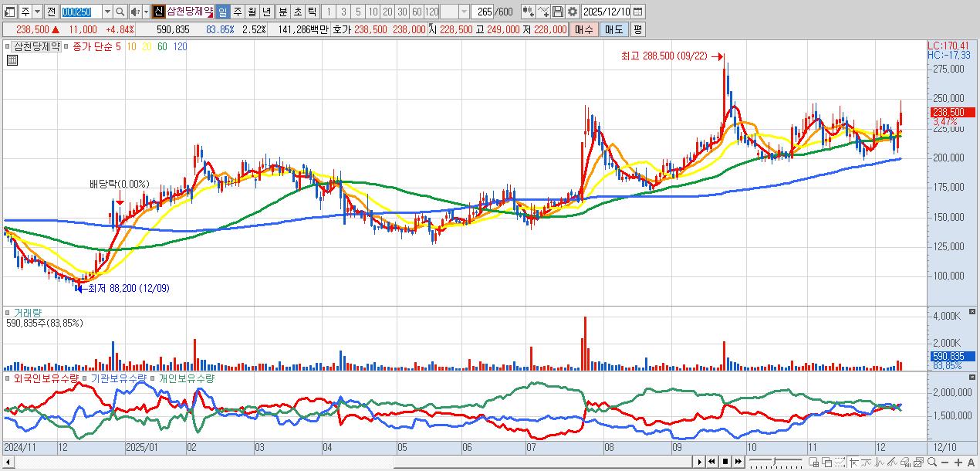Click the stop button in bottom bar

pos(725,462)
